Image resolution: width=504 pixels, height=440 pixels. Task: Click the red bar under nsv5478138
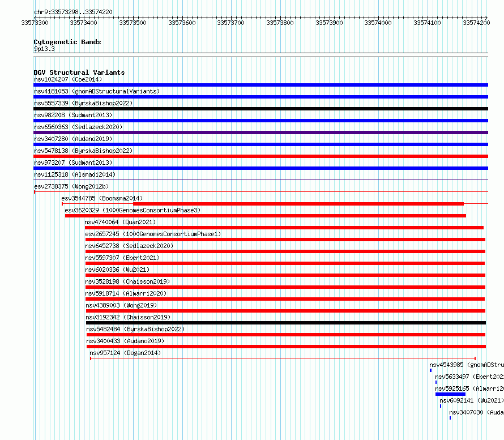tap(260, 156)
